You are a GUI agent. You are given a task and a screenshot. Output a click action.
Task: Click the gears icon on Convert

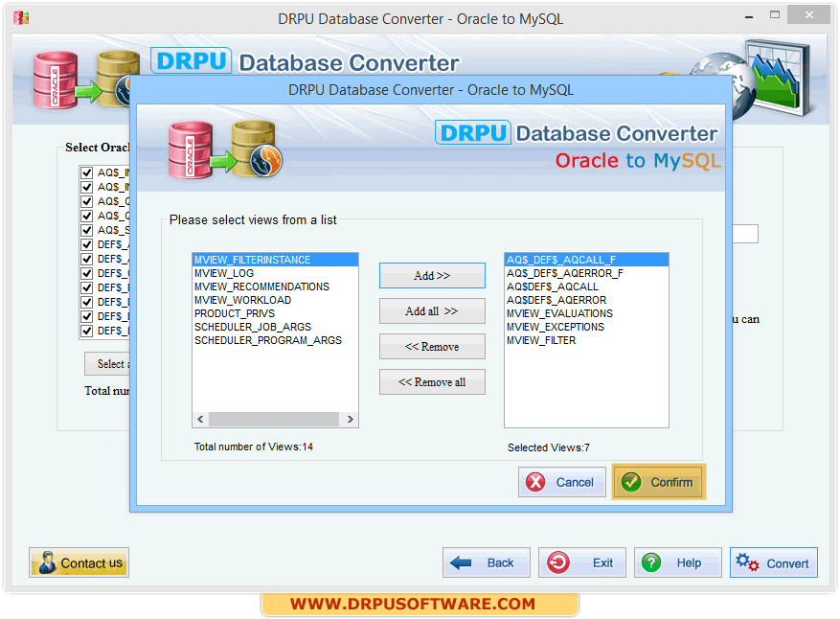[747, 562]
